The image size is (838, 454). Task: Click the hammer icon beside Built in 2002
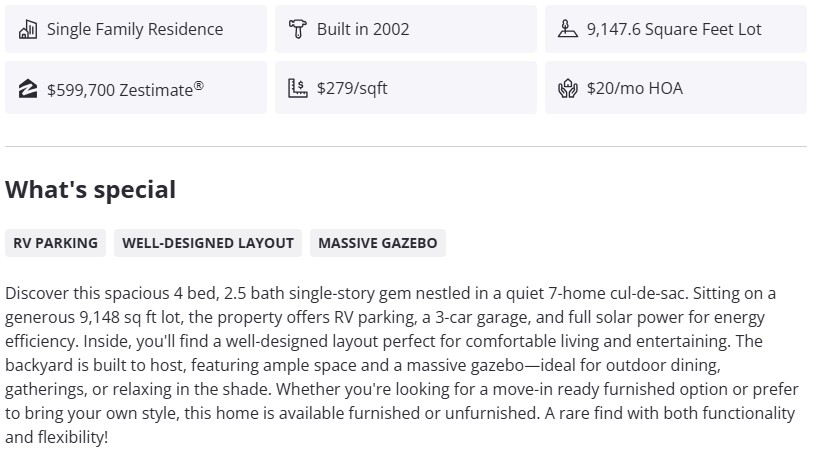pos(297,29)
